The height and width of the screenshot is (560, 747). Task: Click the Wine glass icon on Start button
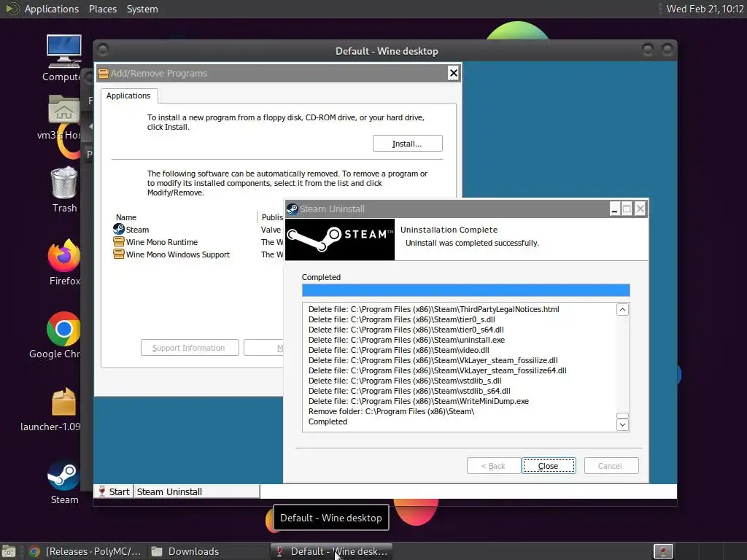(101, 491)
